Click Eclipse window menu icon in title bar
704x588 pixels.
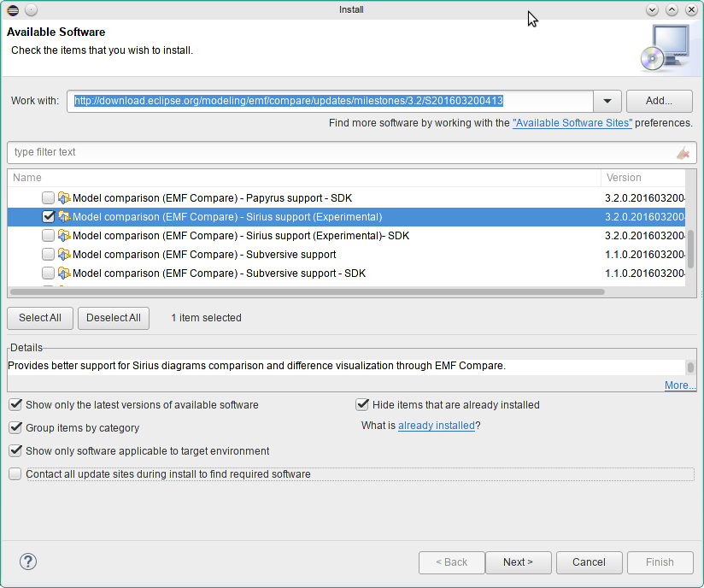[x=13, y=10]
